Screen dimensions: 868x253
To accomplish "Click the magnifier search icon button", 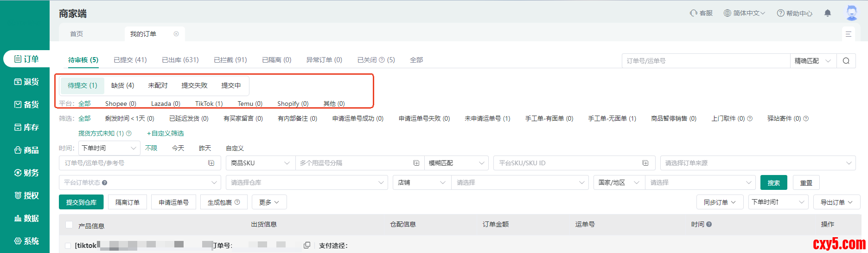I will pos(846,61).
